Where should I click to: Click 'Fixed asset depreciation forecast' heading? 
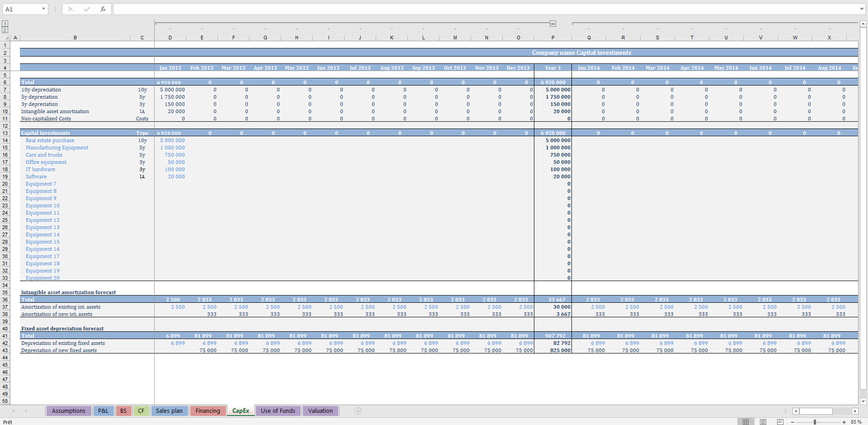pyautogui.click(x=62, y=329)
